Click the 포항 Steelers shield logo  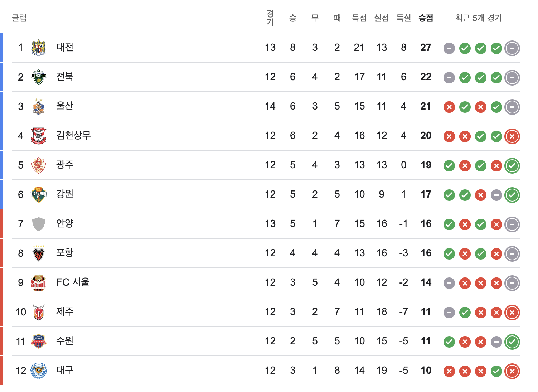[x=39, y=253]
